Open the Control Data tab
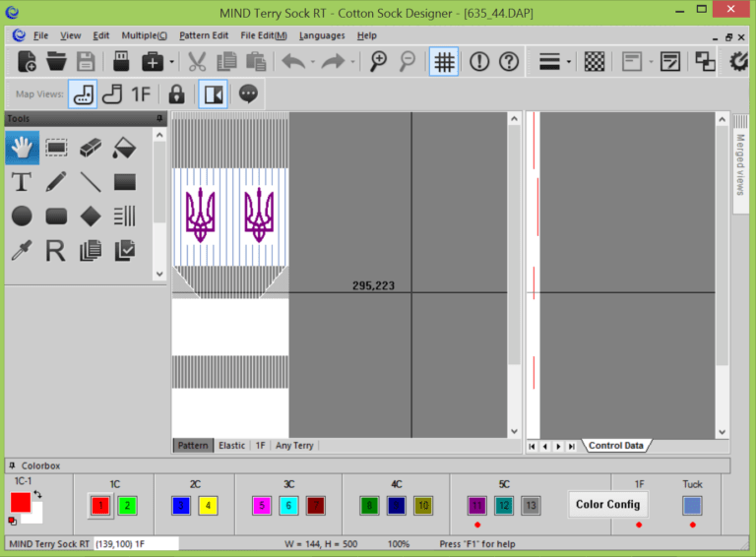The width and height of the screenshot is (756, 557). click(x=615, y=445)
